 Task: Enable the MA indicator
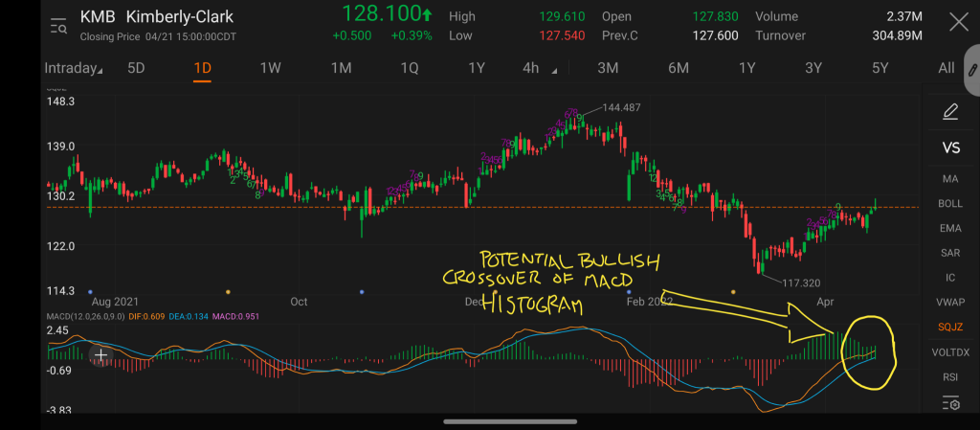[x=950, y=179]
